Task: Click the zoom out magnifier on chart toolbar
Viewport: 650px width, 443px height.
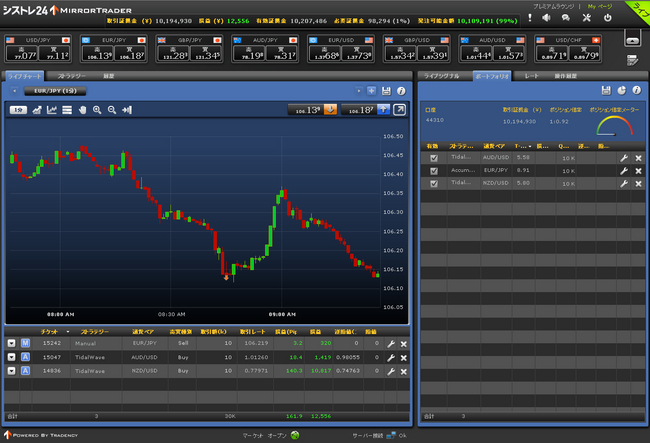Action: pyautogui.click(x=112, y=110)
